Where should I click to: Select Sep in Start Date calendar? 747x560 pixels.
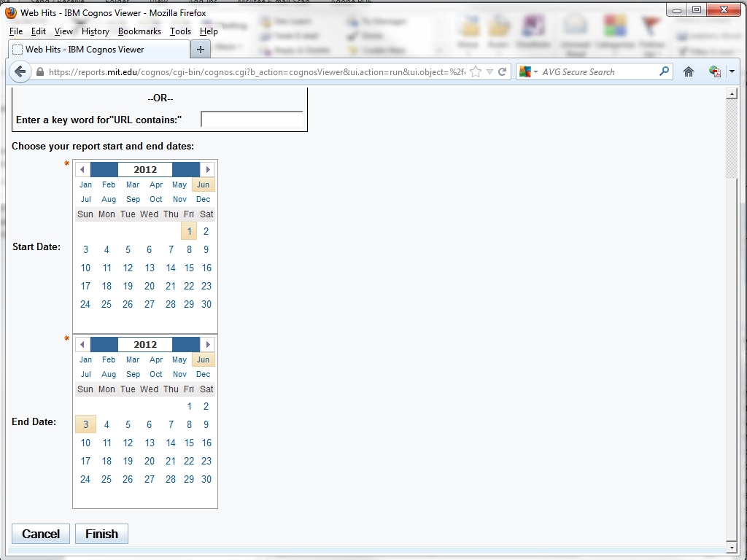[x=133, y=199]
